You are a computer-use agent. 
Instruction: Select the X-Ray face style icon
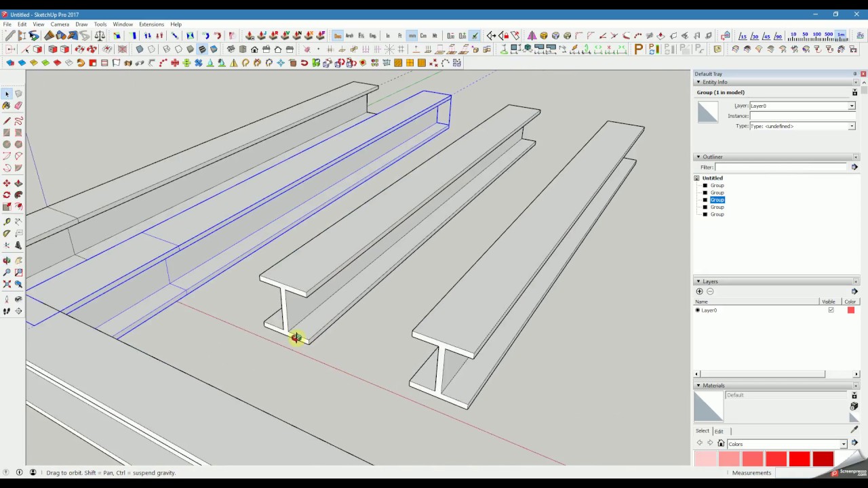tap(140, 49)
